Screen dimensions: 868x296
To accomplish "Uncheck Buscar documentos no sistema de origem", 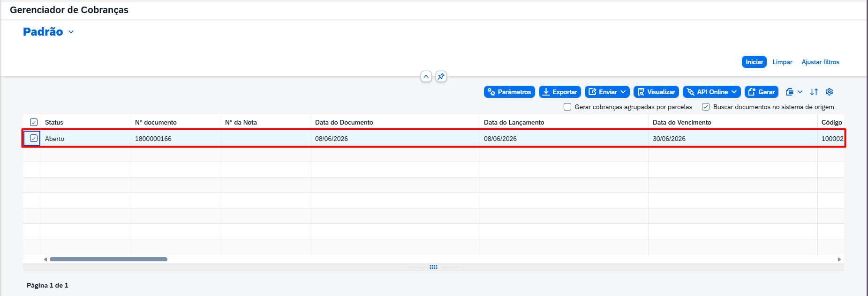I will (x=706, y=107).
